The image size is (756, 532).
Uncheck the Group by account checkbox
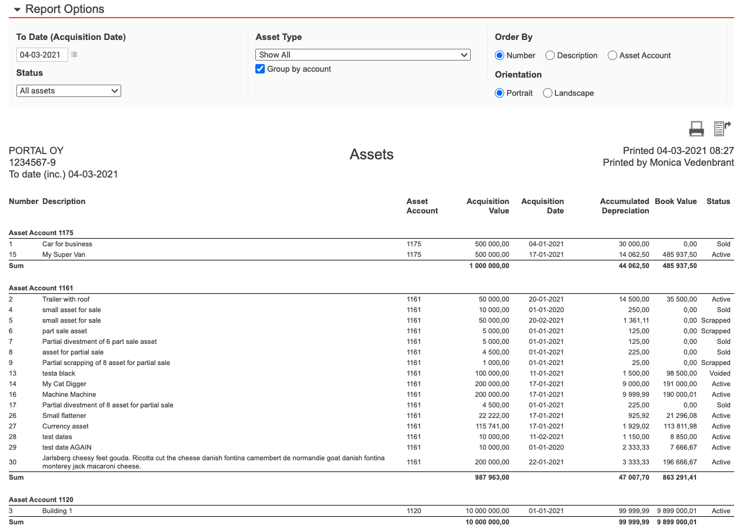click(260, 69)
